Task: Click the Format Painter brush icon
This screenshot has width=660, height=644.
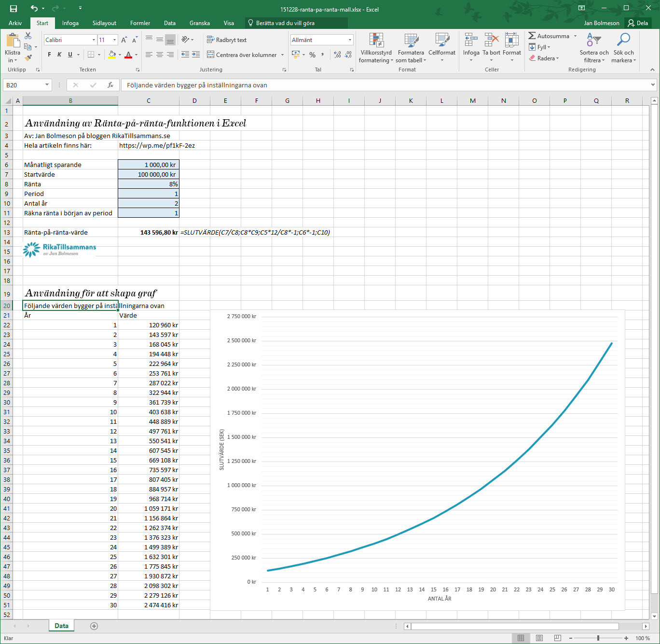Action: pos(28,58)
